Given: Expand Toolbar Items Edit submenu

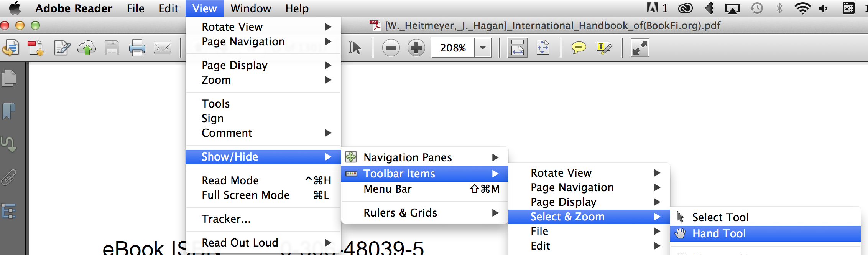Looking at the screenshot, I should pyautogui.click(x=589, y=246).
